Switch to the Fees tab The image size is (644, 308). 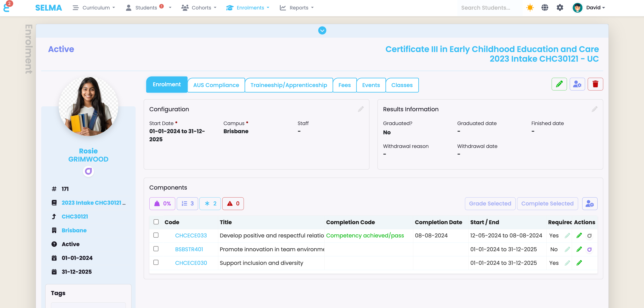pyautogui.click(x=344, y=85)
